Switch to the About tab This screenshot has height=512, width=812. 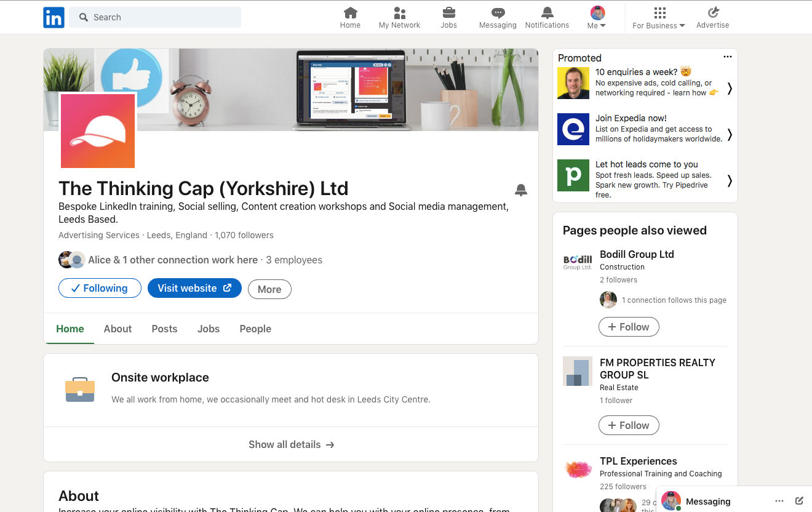click(117, 329)
